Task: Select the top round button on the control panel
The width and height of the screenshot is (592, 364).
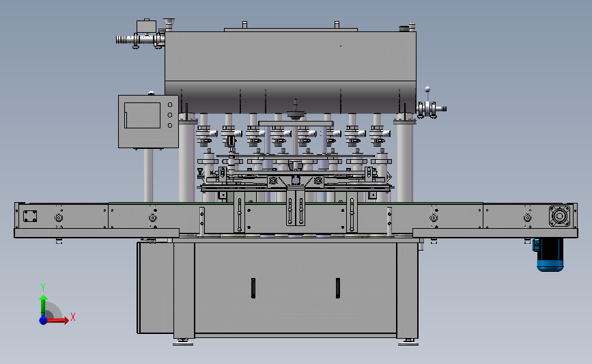Action: tap(170, 104)
